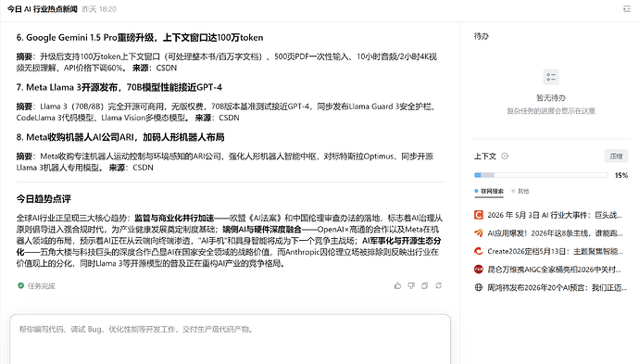Switch to the 其他 tab

click(x=520, y=191)
